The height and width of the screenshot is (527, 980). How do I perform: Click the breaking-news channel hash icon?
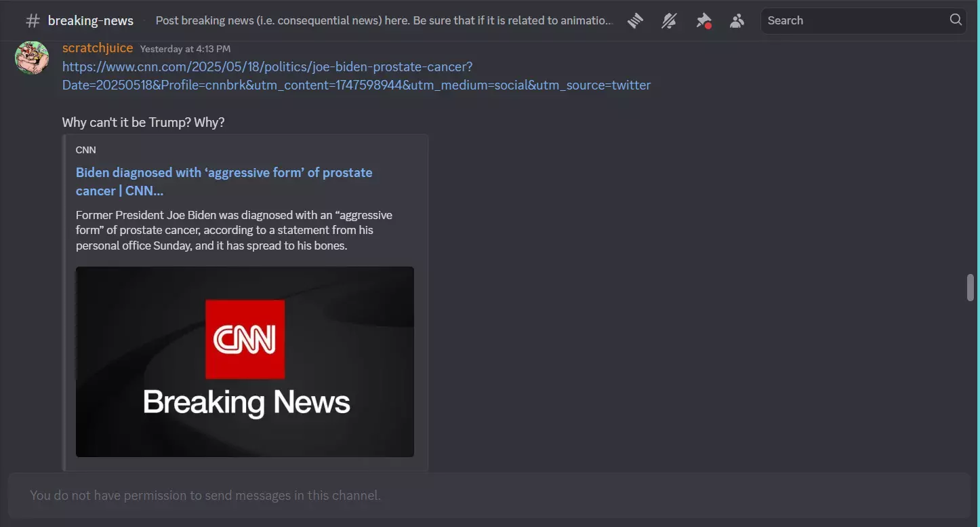33,21
